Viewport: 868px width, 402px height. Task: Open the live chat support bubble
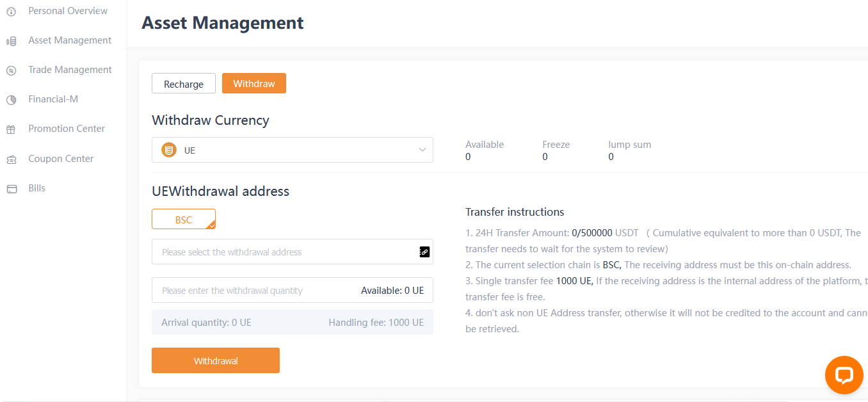click(844, 375)
